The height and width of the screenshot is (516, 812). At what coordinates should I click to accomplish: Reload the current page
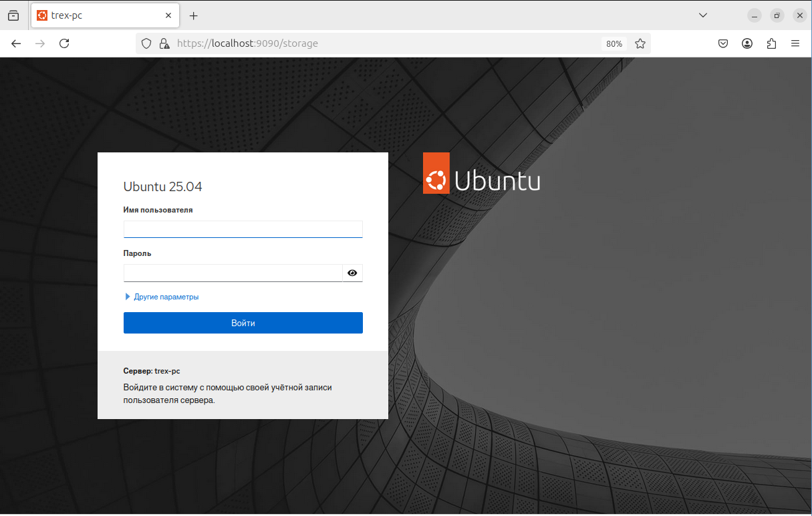tap(64, 43)
